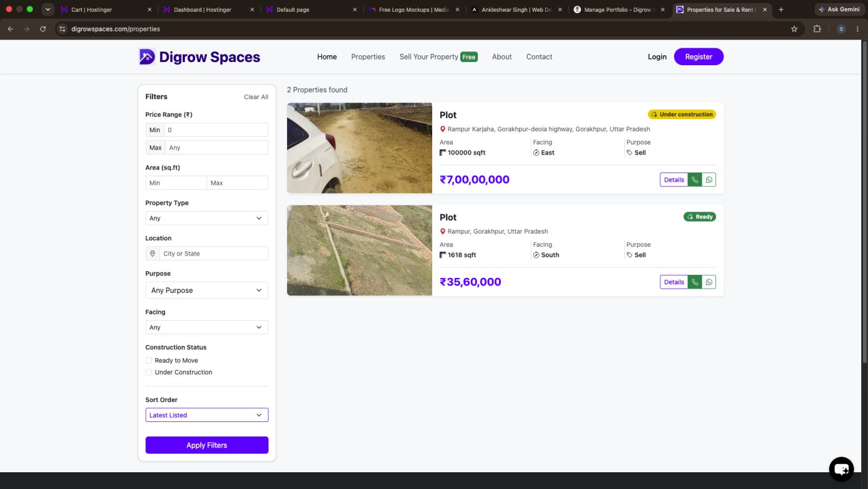
Task: Click the Area Min input field
Action: 176,183
